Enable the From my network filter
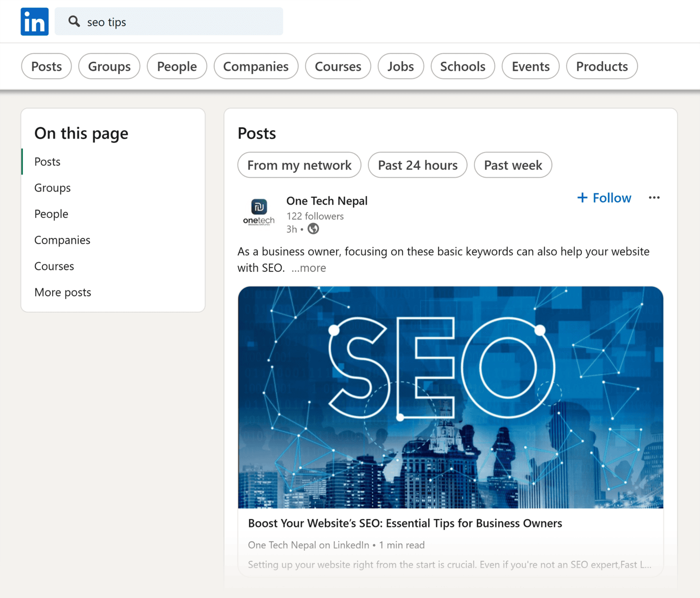The width and height of the screenshot is (700, 598). pyautogui.click(x=299, y=165)
